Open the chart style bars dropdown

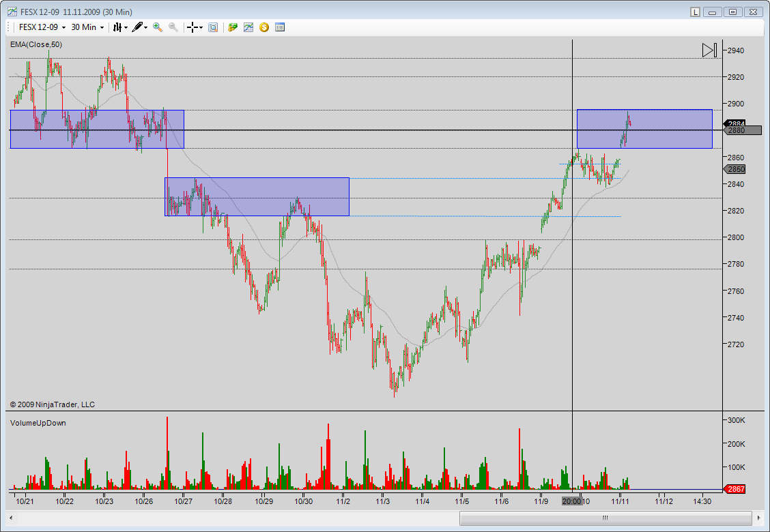coord(120,27)
